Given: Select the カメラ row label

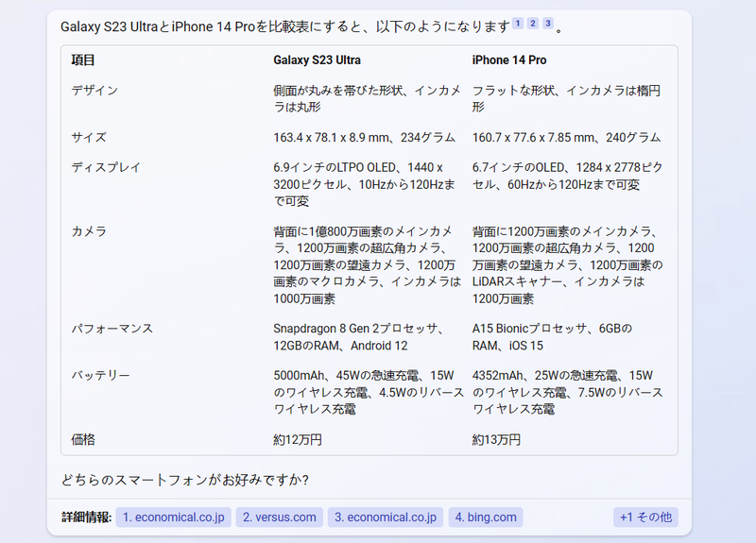Looking at the screenshot, I should tap(89, 231).
